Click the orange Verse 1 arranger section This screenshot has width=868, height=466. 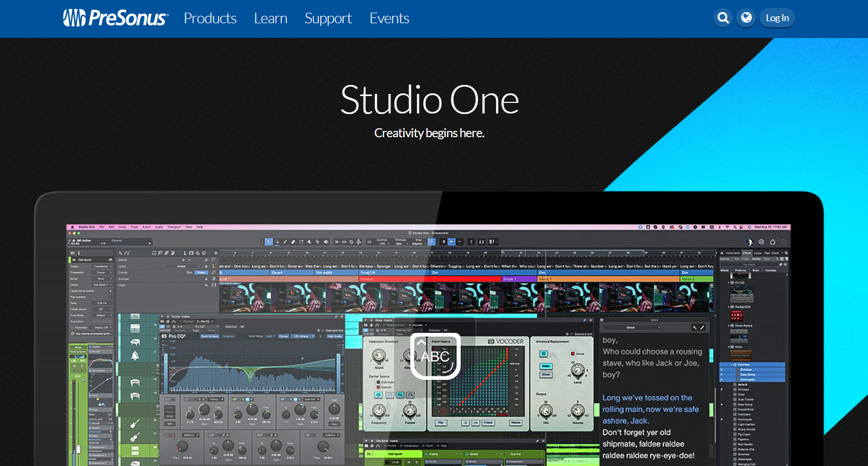click(x=607, y=279)
